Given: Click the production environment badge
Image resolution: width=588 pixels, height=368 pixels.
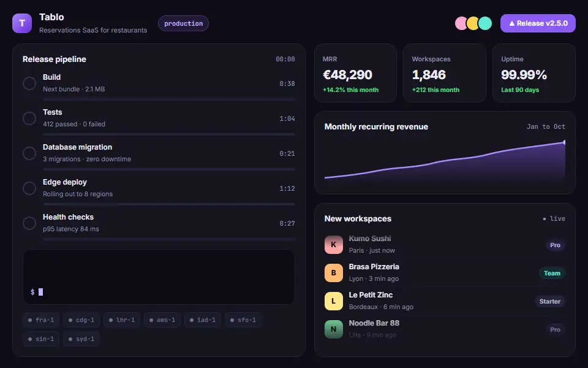Looking at the screenshot, I should click(x=183, y=23).
